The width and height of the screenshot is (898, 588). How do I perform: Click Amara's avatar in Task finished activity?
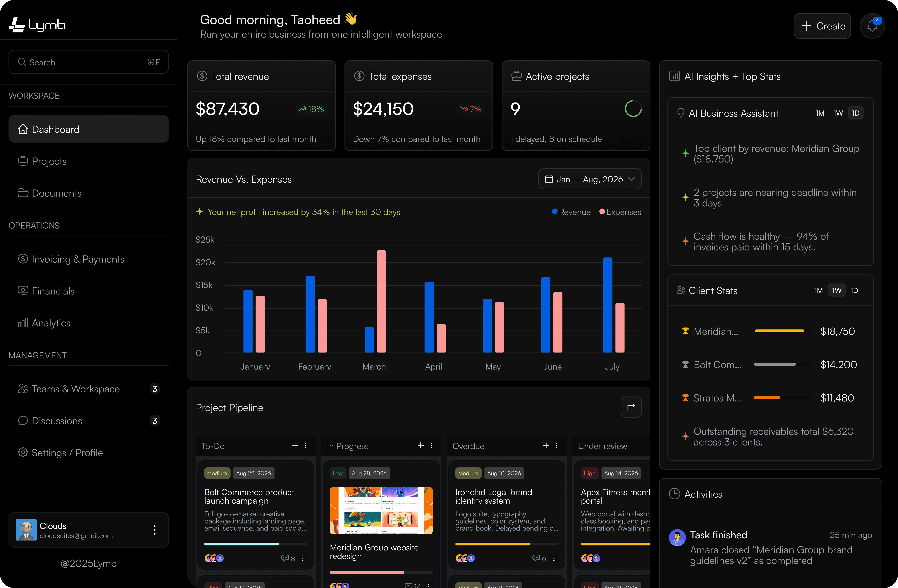click(x=677, y=537)
